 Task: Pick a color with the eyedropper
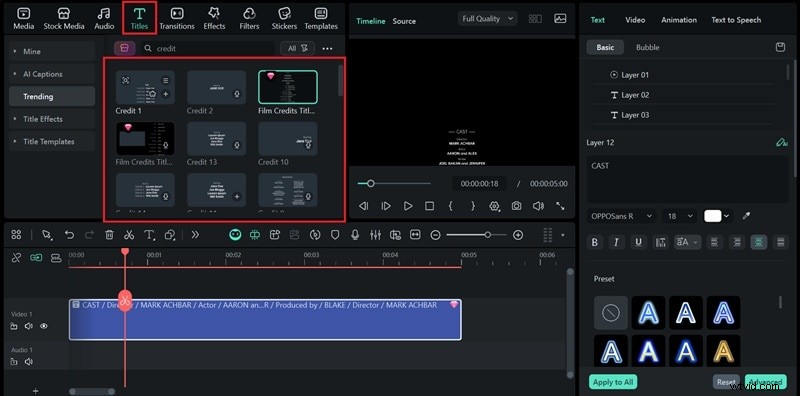(746, 216)
